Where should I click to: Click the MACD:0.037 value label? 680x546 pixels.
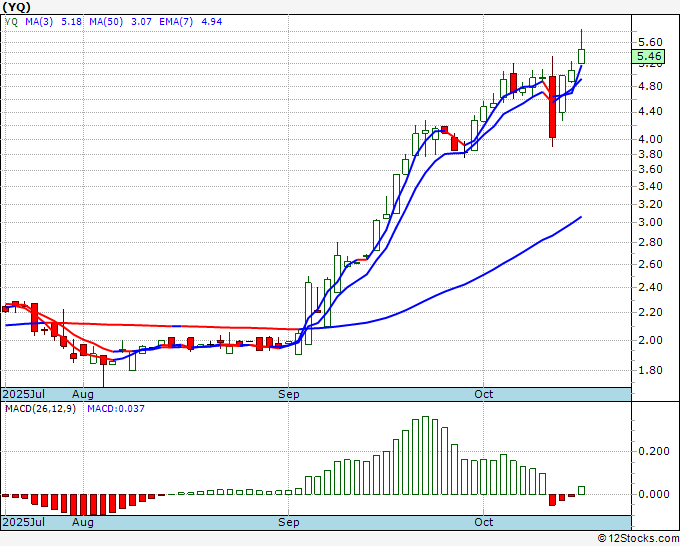pyautogui.click(x=116, y=409)
